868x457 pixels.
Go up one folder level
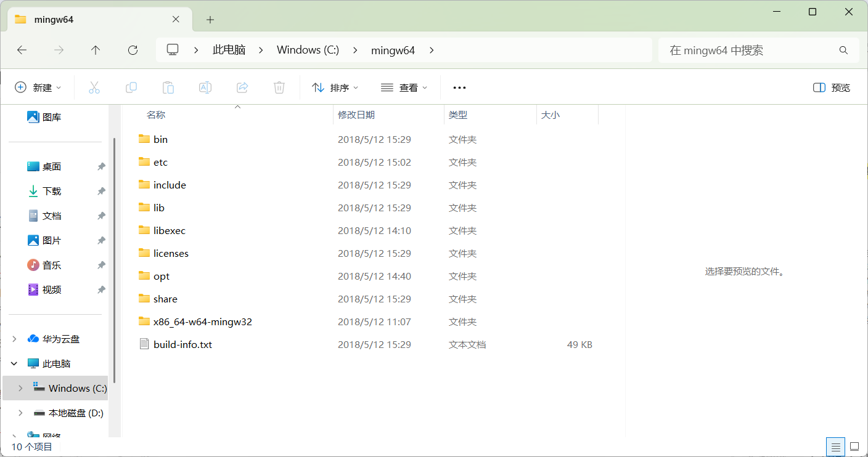coord(96,51)
